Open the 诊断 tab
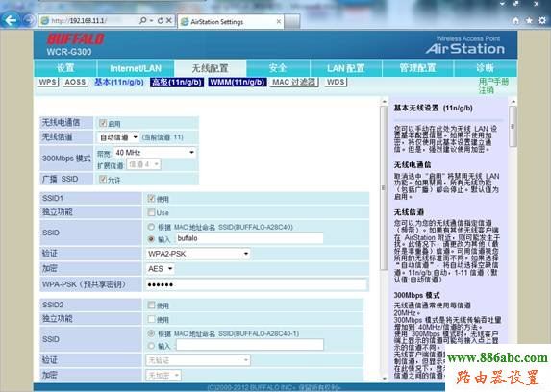The height and width of the screenshot is (392, 551). [486, 68]
